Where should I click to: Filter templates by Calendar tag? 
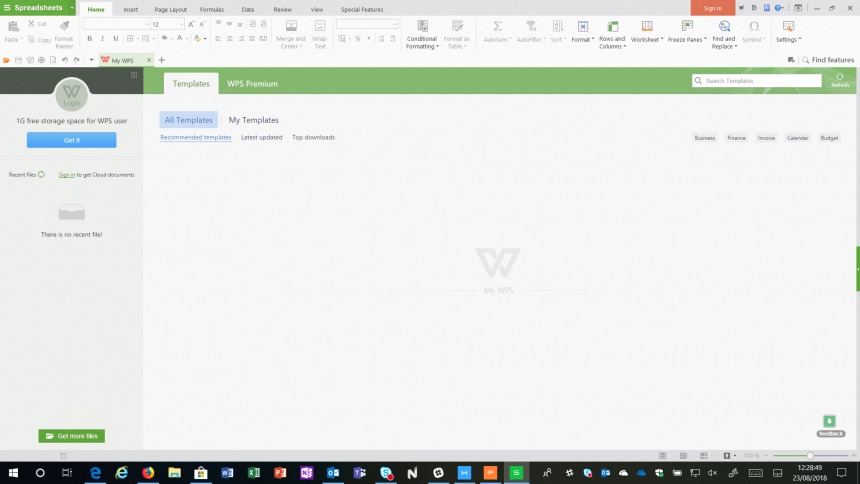798,138
